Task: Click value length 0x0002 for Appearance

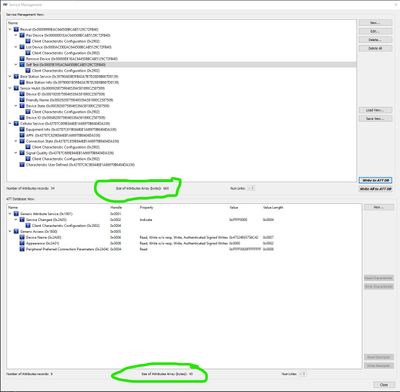Action: (x=268, y=243)
